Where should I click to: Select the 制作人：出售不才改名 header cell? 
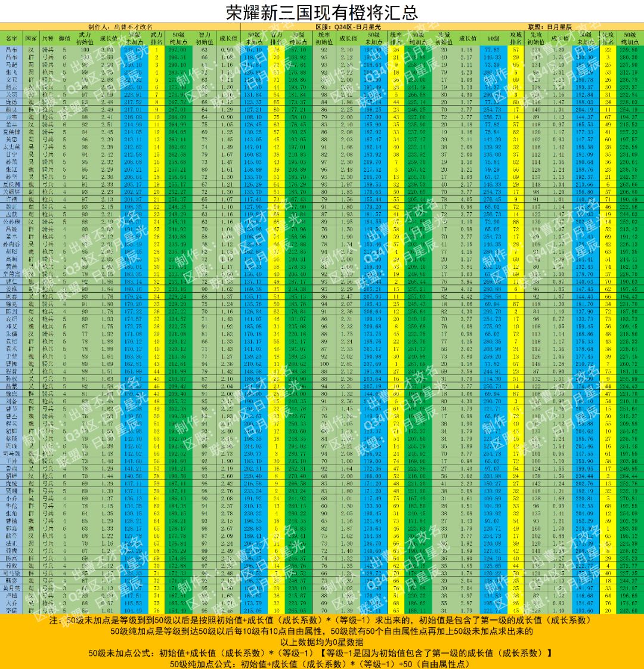point(120,27)
